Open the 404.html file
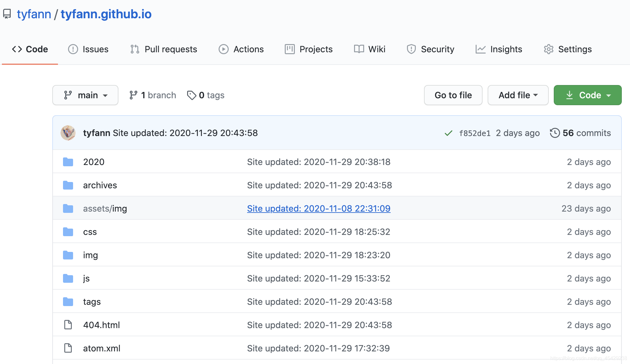The image size is (630, 364). point(101,325)
